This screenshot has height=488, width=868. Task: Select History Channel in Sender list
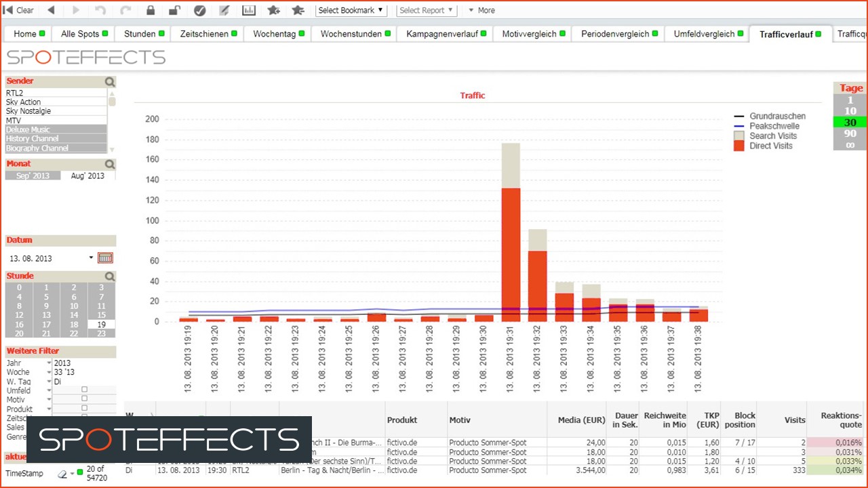pyautogui.click(x=56, y=139)
